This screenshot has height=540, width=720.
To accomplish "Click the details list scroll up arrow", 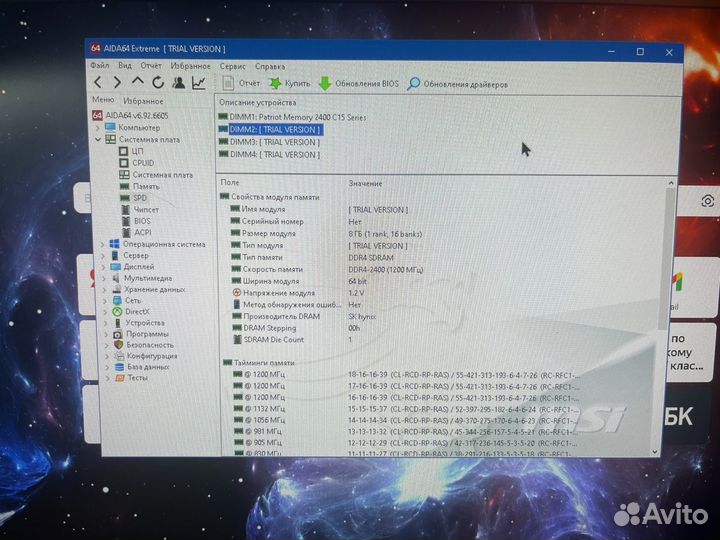I will pyautogui.click(x=671, y=183).
